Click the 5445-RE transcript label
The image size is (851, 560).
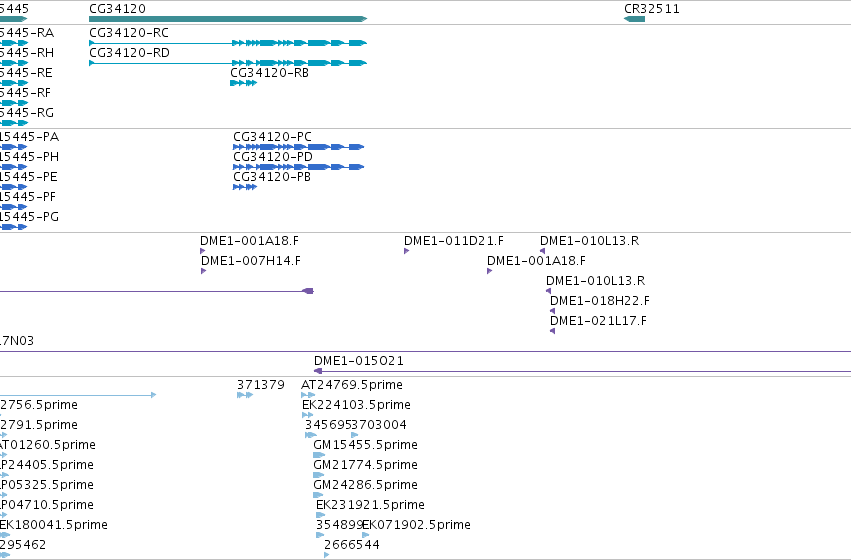click(26, 73)
